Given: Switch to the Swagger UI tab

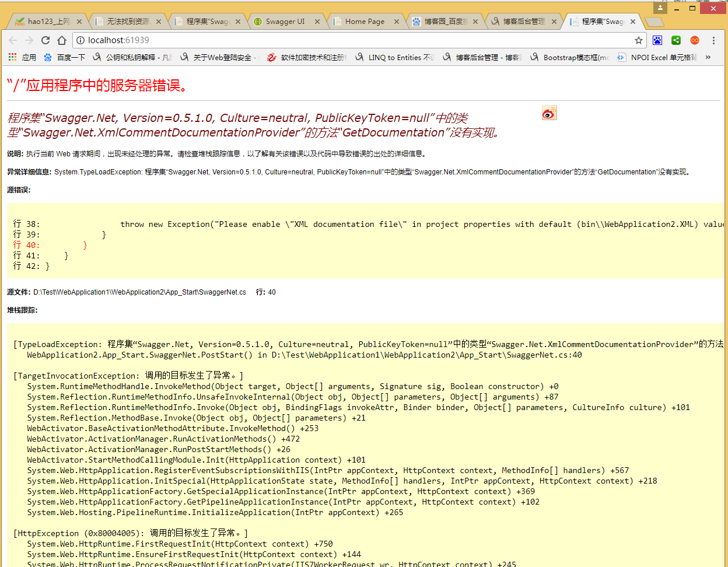Looking at the screenshot, I should [285, 22].
